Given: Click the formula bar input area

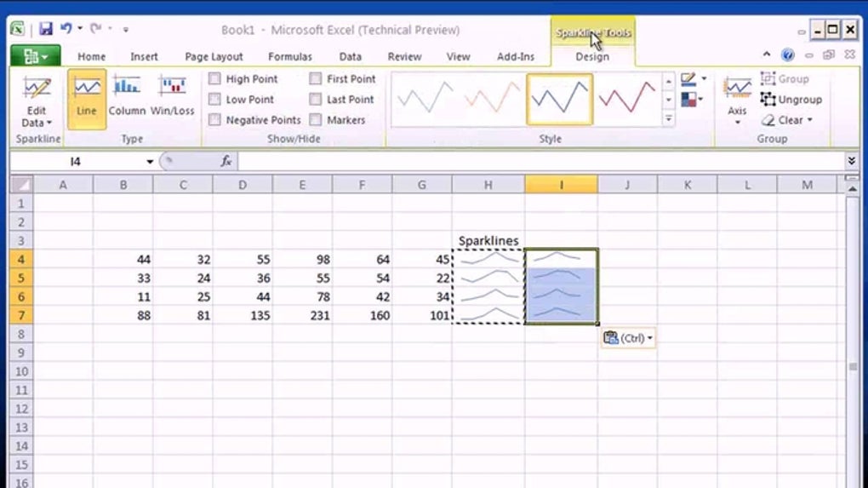Looking at the screenshot, I should tap(540, 161).
